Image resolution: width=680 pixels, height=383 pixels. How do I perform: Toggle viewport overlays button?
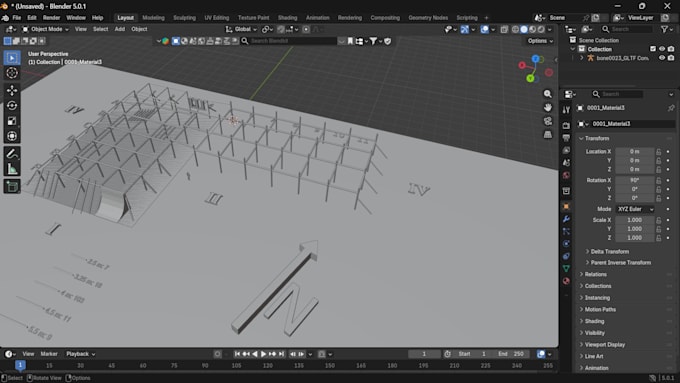click(x=484, y=29)
